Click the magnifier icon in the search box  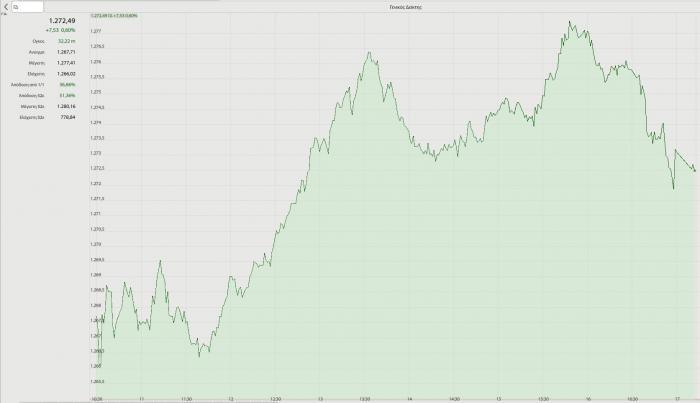click(x=17, y=6)
